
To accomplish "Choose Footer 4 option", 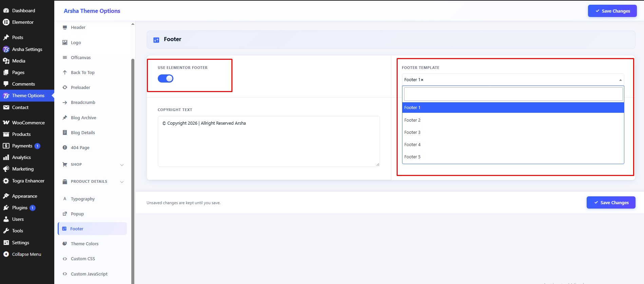I will (513, 144).
